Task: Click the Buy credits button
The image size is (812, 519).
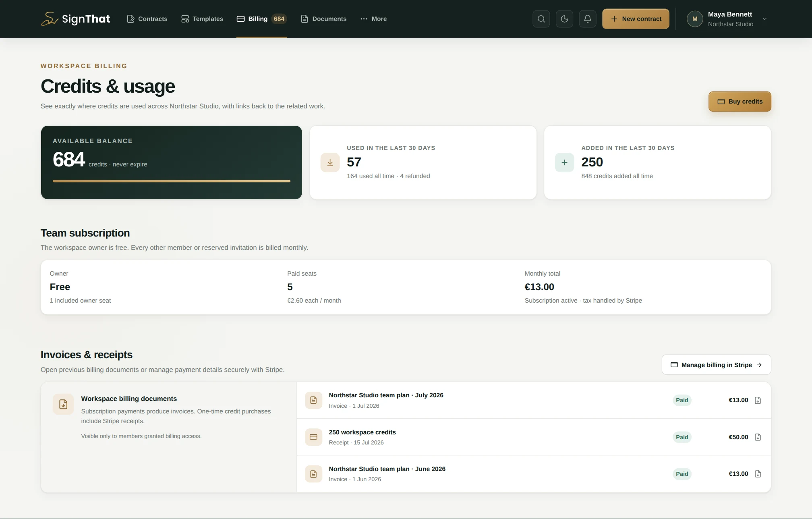Action: pos(739,102)
